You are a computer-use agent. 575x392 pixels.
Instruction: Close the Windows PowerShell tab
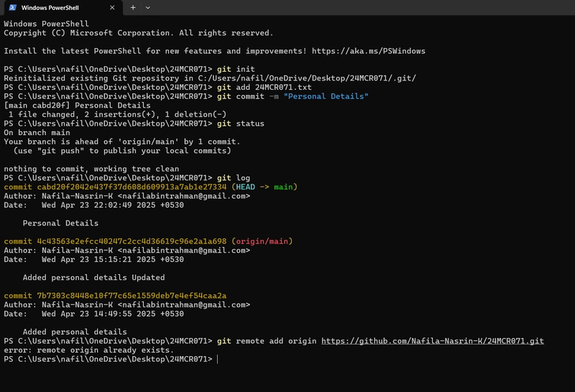coord(112,7)
